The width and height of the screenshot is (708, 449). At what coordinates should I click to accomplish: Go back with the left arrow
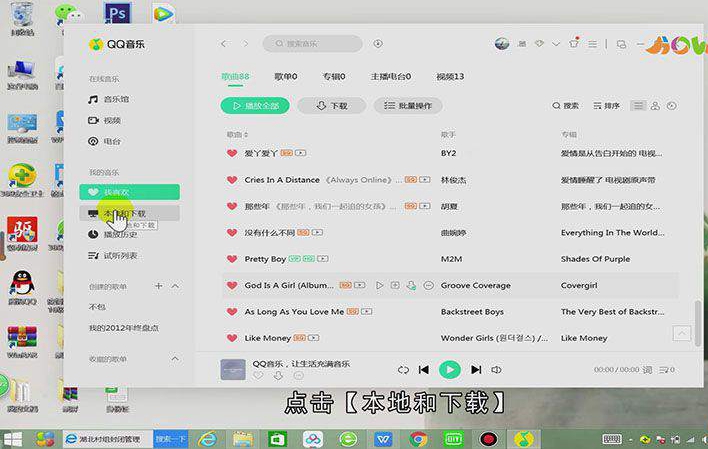click(224, 44)
